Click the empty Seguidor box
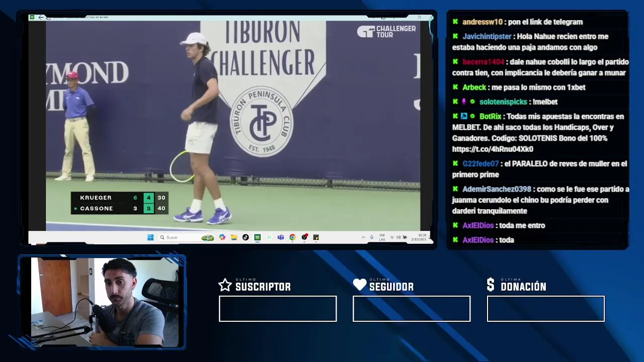644x362 pixels. pos(412,309)
